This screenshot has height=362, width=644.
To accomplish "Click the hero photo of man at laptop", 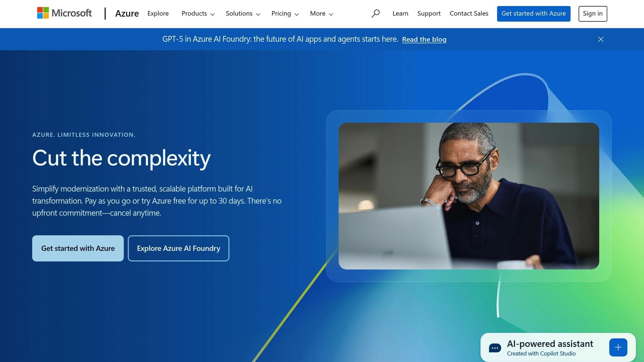I will click(x=469, y=196).
